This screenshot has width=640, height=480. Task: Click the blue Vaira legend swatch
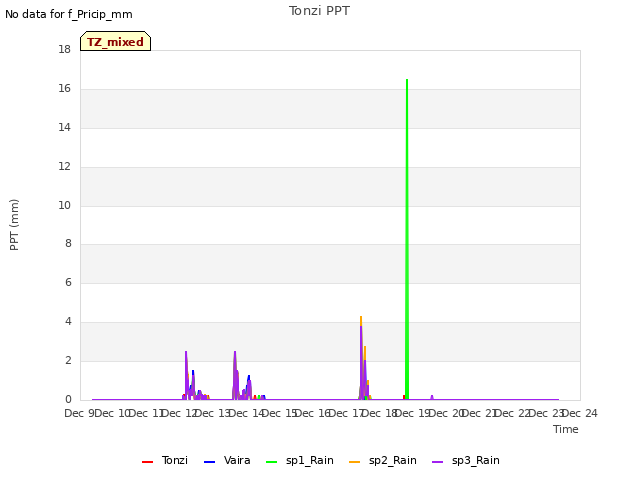click(x=209, y=462)
